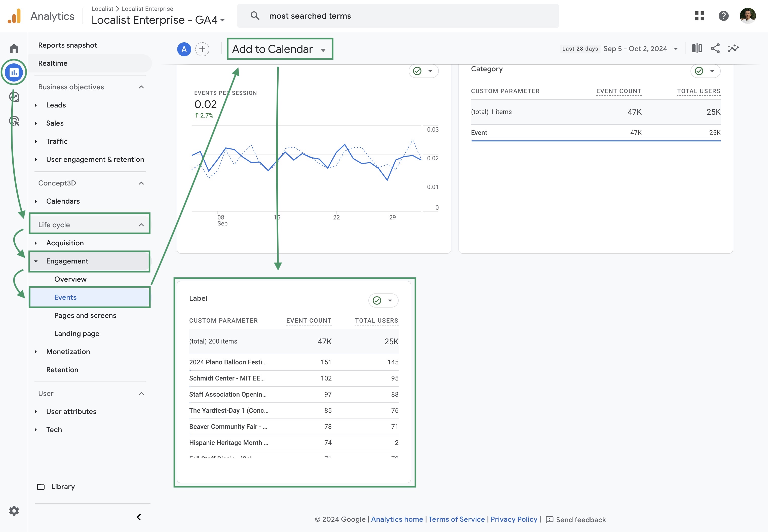Open Admin settings gear icon
This screenshot has width=768, height=532.
pos(14,511)
